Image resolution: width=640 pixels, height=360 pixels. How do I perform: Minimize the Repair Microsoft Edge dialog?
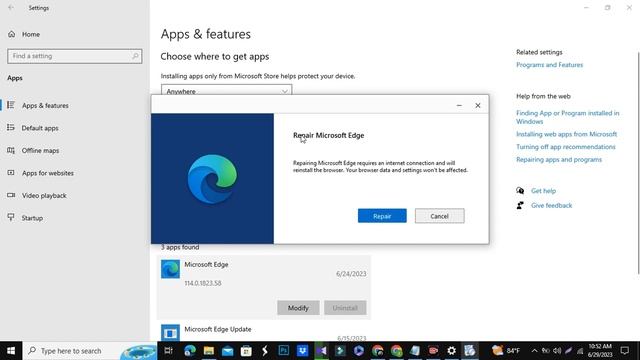tap(459, 105)
